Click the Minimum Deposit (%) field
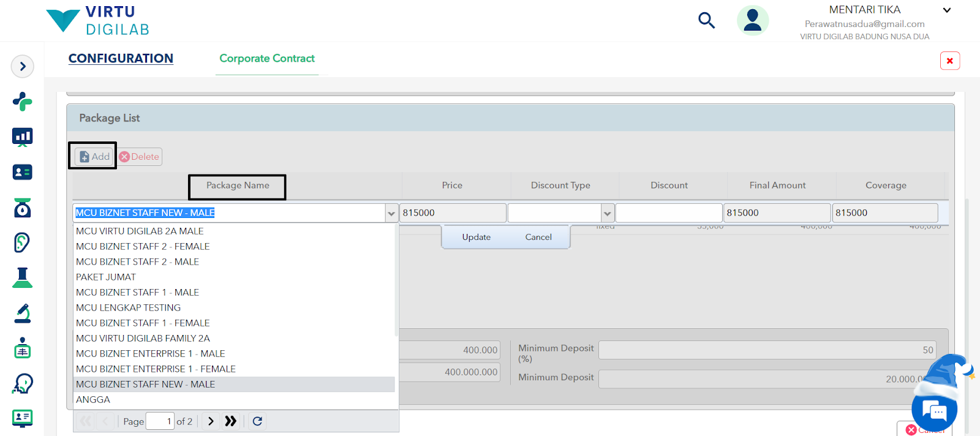This screenshot has width=980, height=436. coord(767,350)
